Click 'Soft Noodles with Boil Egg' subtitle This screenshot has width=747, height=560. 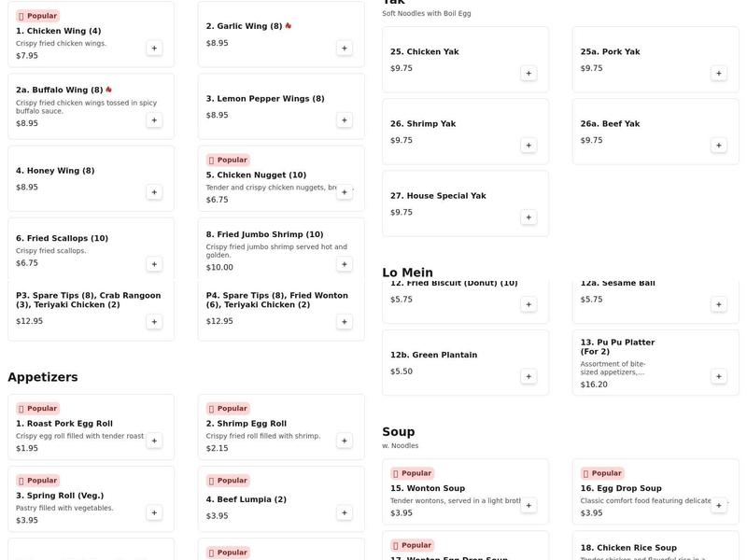427,13
